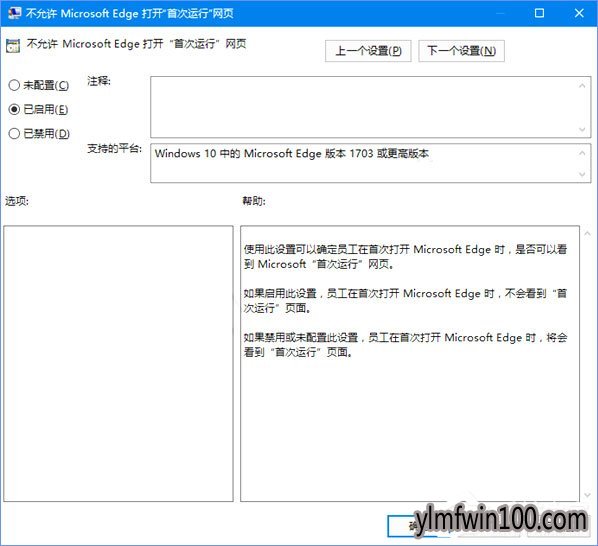
Task: Click help paragraph starting with 如果启用此设置
Action: click(x=405, y=300)
